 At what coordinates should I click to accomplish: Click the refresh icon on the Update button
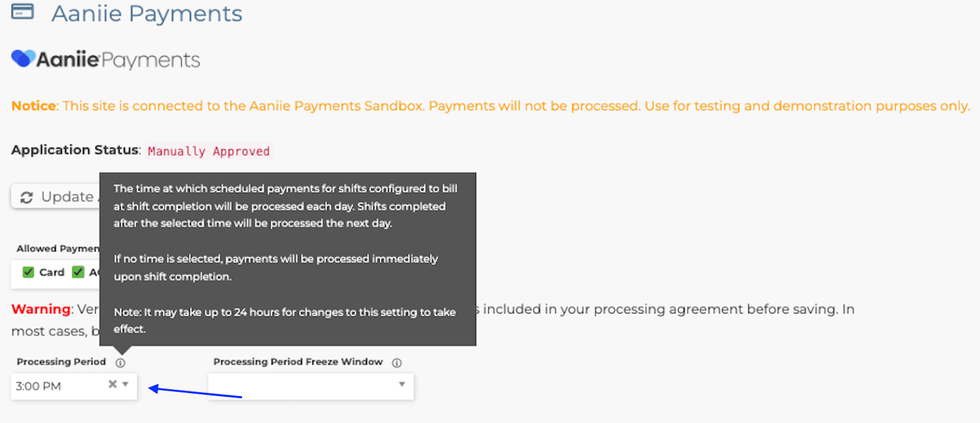click(x=26, y=197)
